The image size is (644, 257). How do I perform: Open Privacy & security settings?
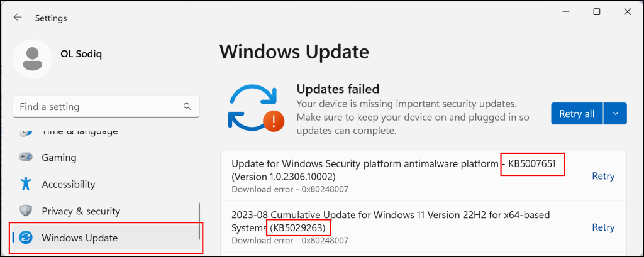[80, 211]
